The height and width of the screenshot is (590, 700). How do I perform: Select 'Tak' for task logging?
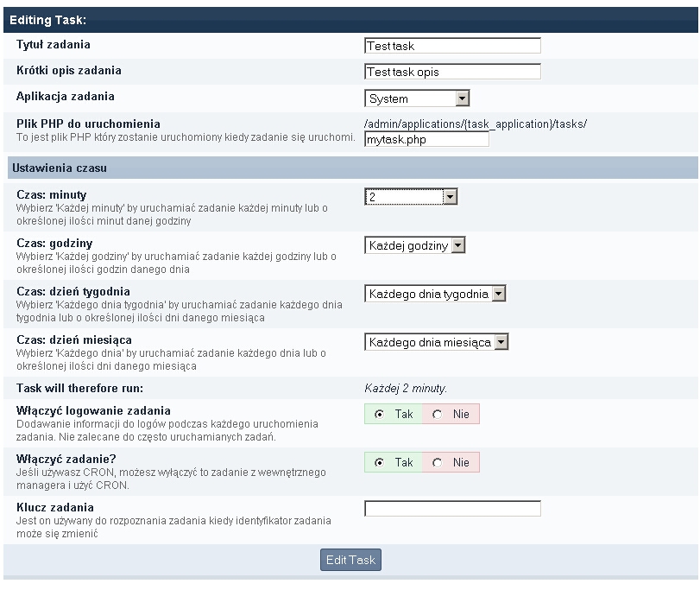click(x=380, y=415)
